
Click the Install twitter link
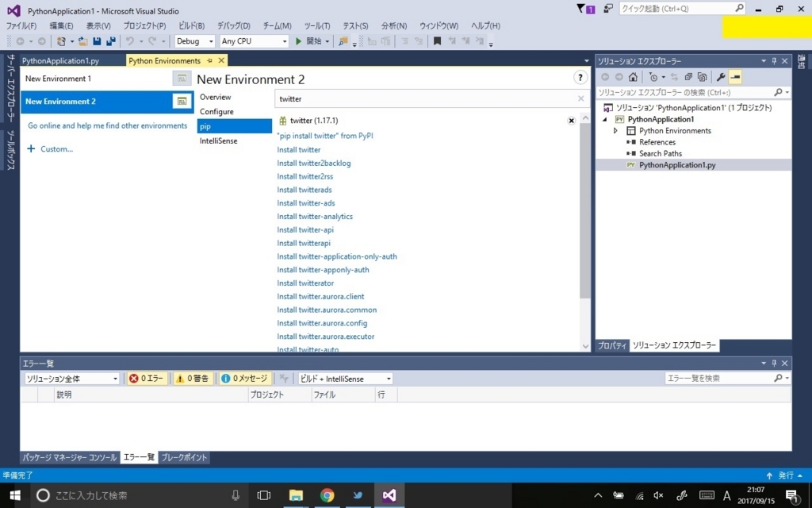pos(299,149)
